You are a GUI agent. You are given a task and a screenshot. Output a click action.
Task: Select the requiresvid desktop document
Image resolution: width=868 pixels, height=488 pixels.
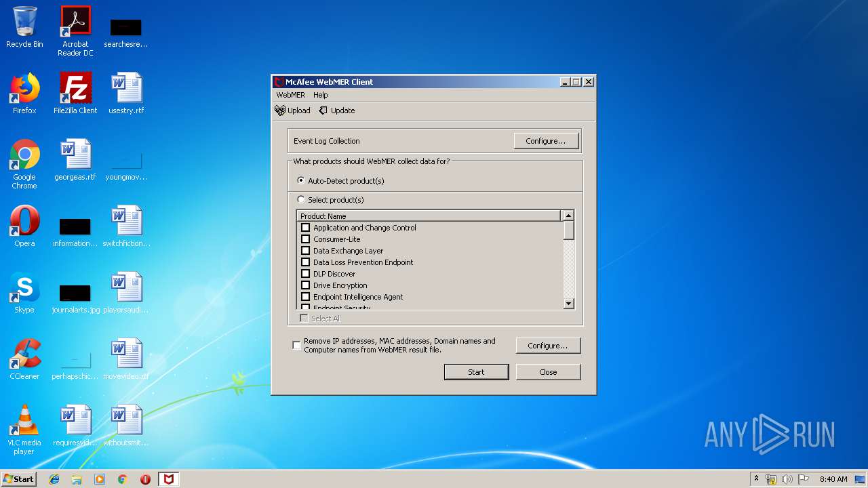coord(75,426)
